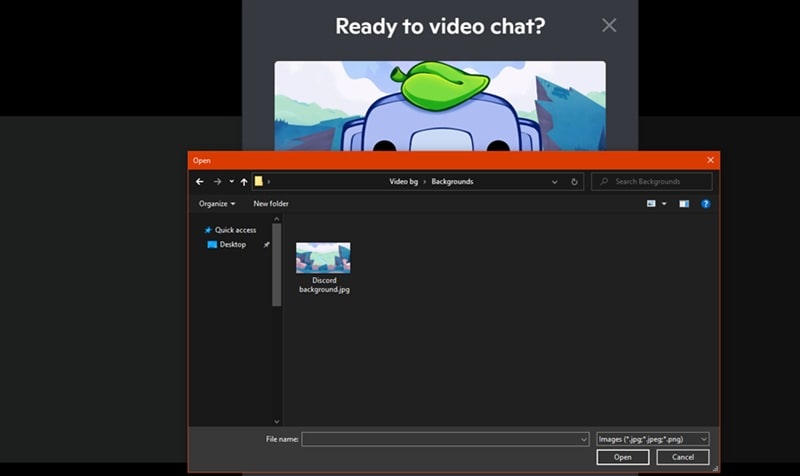Go forward with the right arrow
800x476 pixels.
pos(217,182)
